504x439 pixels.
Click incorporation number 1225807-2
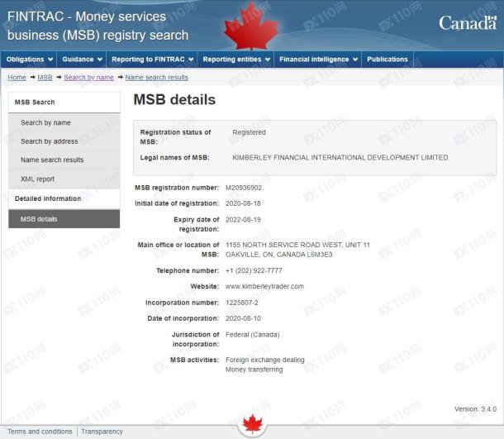point(242,303)
